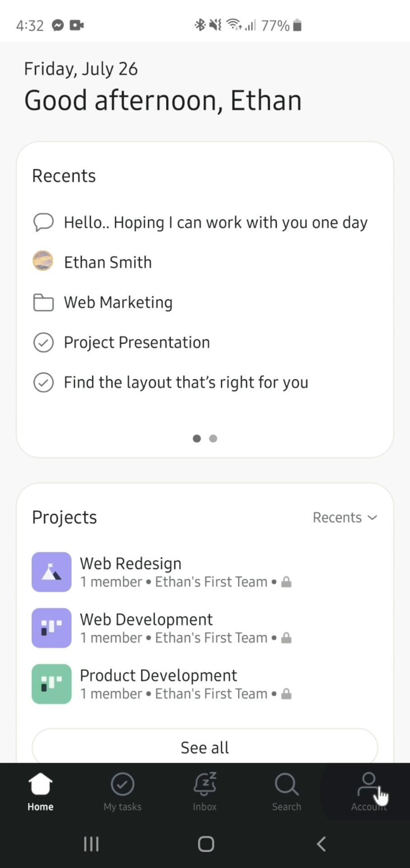
Task: Expand the Recents sort dropdown in Projects
Action: (345, 517)
